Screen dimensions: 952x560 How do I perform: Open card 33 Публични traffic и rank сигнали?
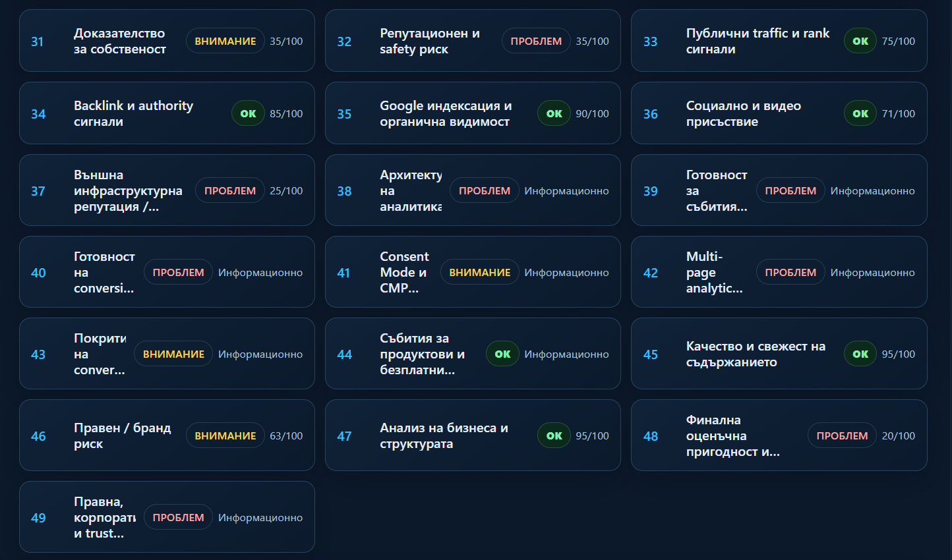pos(779,41)
